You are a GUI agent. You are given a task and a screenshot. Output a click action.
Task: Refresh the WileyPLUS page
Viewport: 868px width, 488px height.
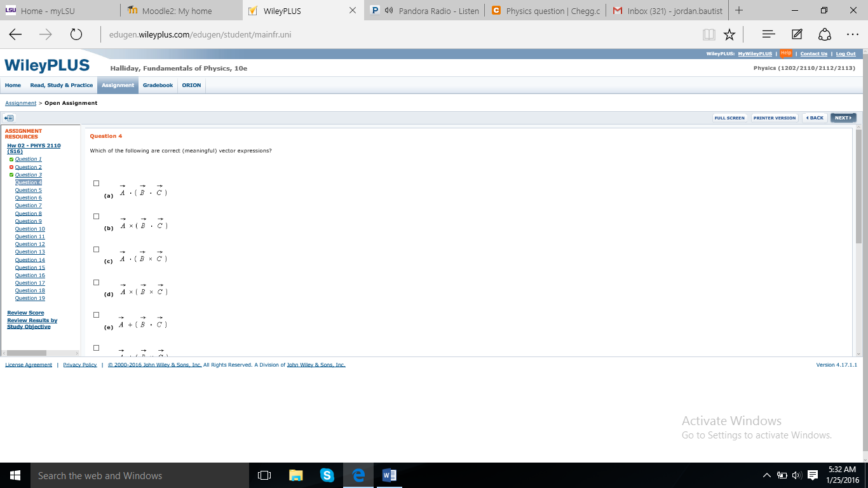pos(76,34)
